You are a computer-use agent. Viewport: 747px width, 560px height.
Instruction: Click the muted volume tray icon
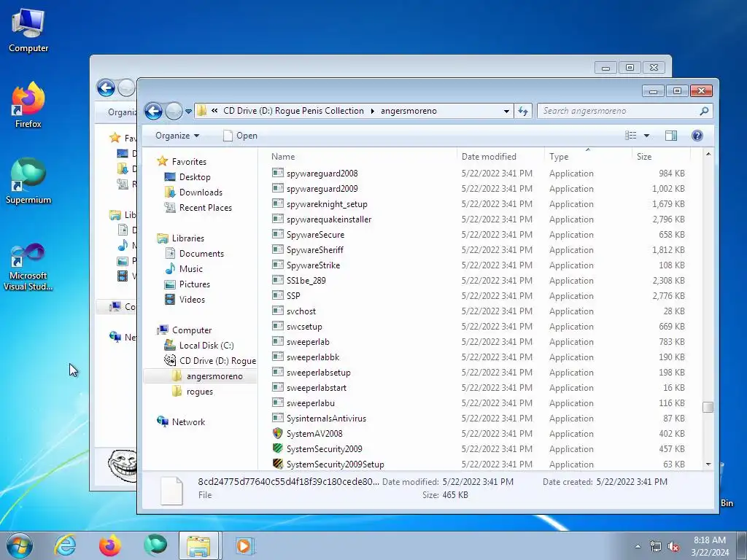(x=673, y=547)
